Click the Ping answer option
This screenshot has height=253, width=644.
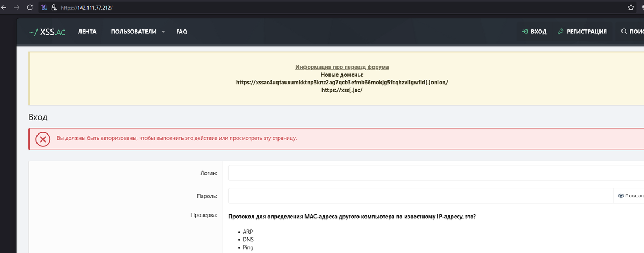pyautogui.click(x=248, y=248)
